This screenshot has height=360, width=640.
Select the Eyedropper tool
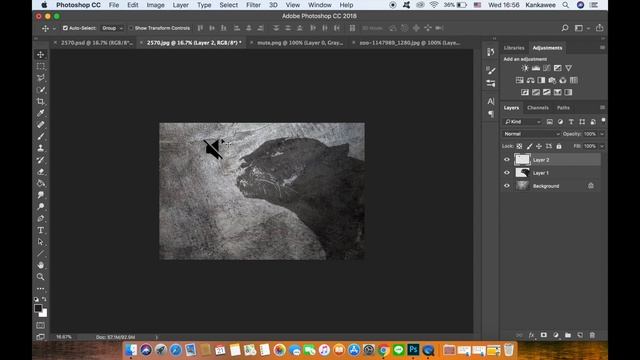tap(40, 113)
